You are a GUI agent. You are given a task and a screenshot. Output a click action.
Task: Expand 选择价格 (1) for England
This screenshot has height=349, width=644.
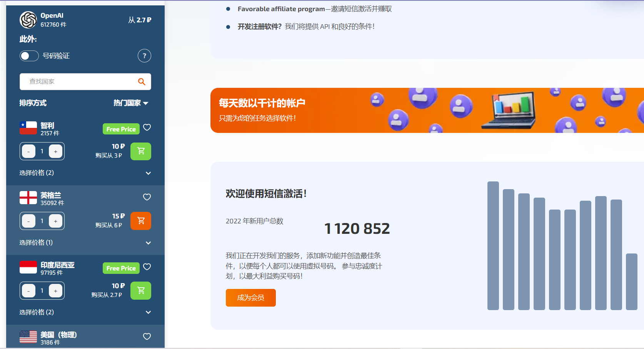(x=148, y=243)
